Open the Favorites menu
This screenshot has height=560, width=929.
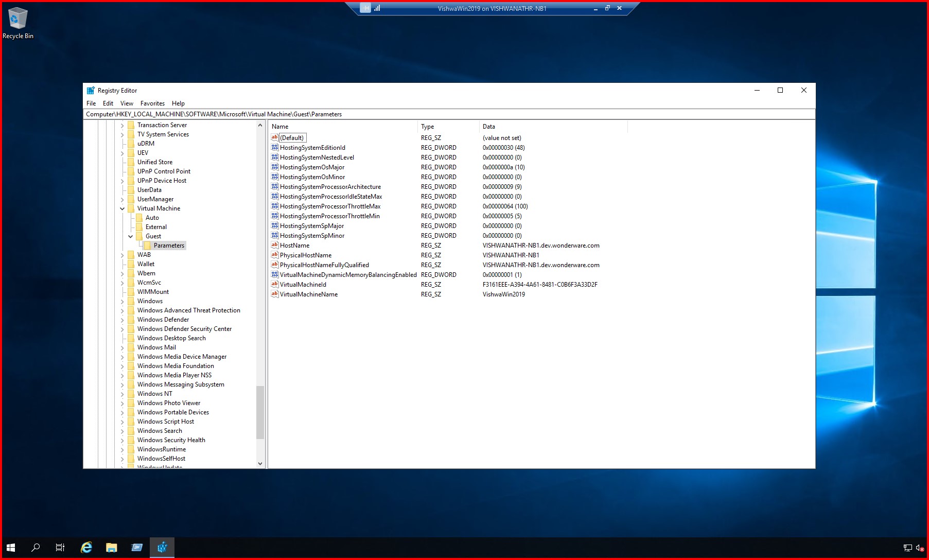152,103
